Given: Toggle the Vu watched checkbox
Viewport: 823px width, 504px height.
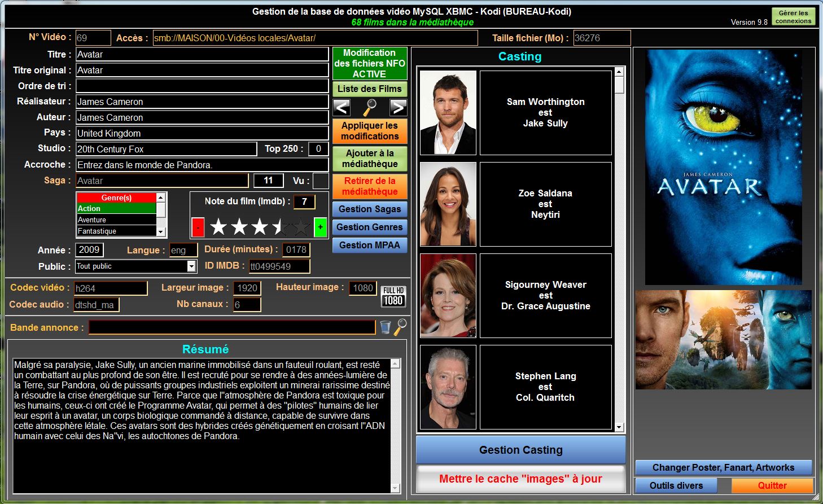Looking at the screenshot, I should 321,181.
